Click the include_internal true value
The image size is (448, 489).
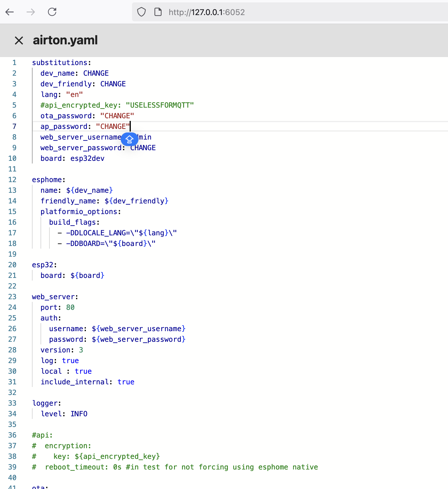[126, 382]
